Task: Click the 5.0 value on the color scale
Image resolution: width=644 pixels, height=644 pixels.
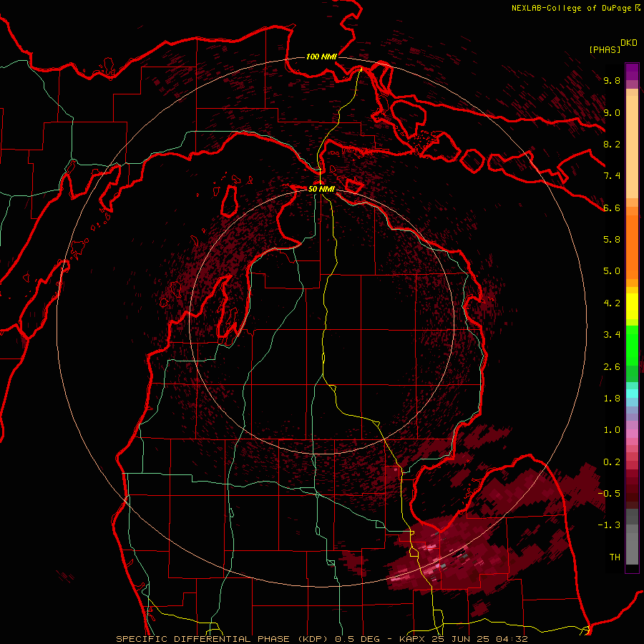Action: [x=612, y=271]
